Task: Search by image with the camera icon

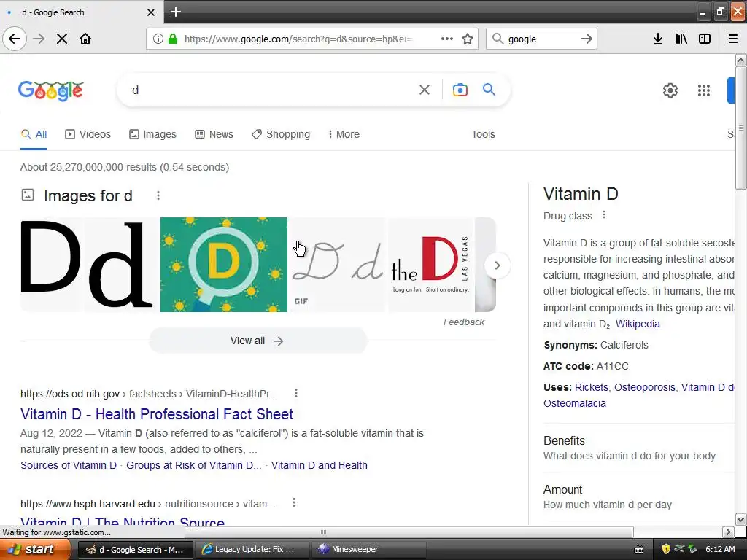Action: (460, 90)
